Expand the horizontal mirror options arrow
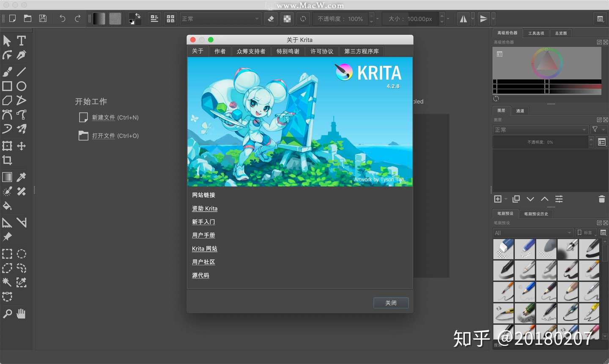 [473, 19]
